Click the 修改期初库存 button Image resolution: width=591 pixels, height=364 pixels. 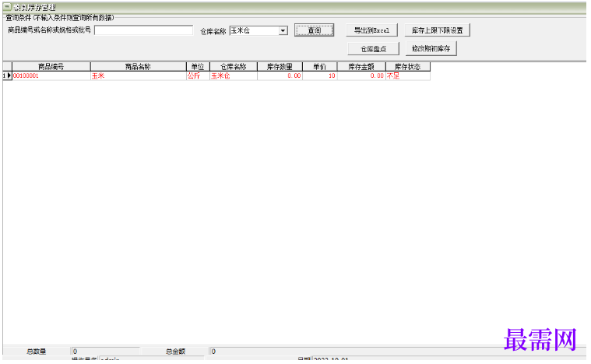pyautogui.click(x=431, y=48)
